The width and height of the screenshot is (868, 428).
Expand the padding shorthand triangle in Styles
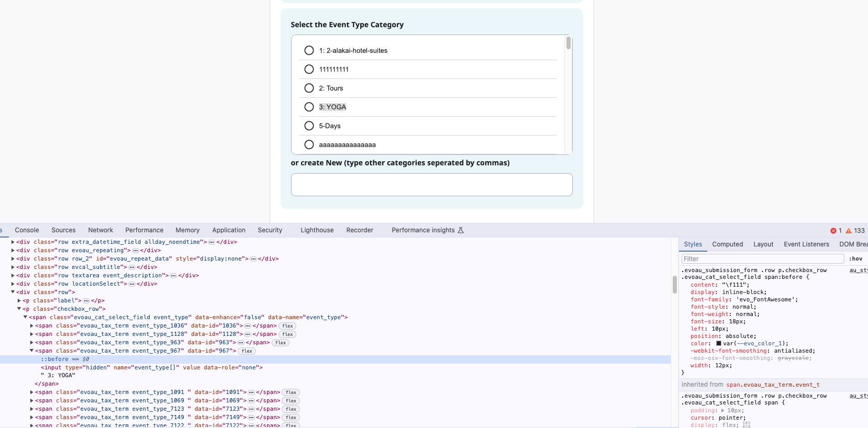click(723, 411)
